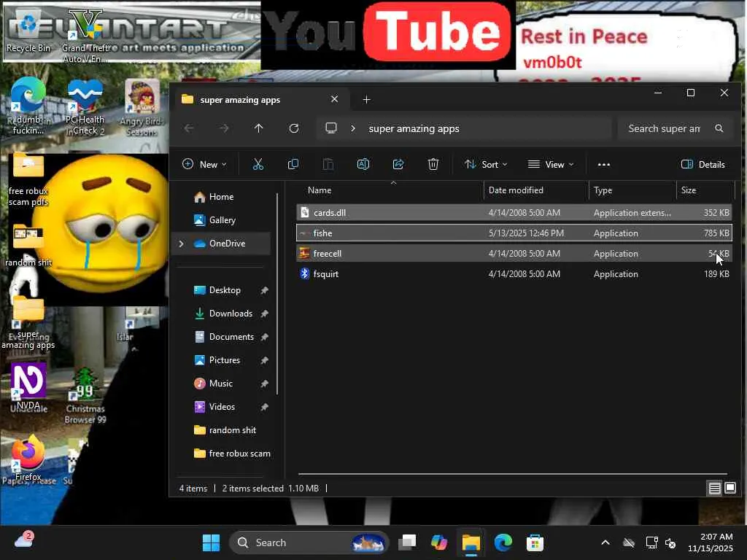
Task: Open Copilot from the taskbar
Action: (438, 542)
